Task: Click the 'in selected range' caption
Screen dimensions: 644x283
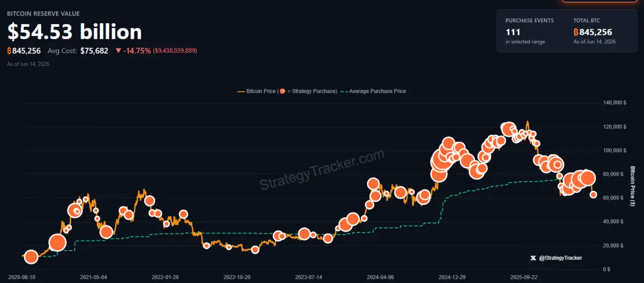Action: 525,41
